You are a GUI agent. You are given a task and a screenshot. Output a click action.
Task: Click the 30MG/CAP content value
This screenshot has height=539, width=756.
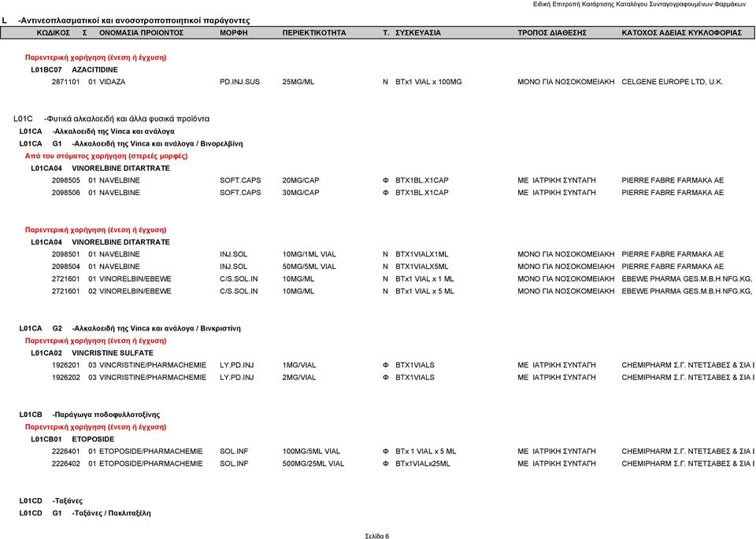click(x=301, y=193)
